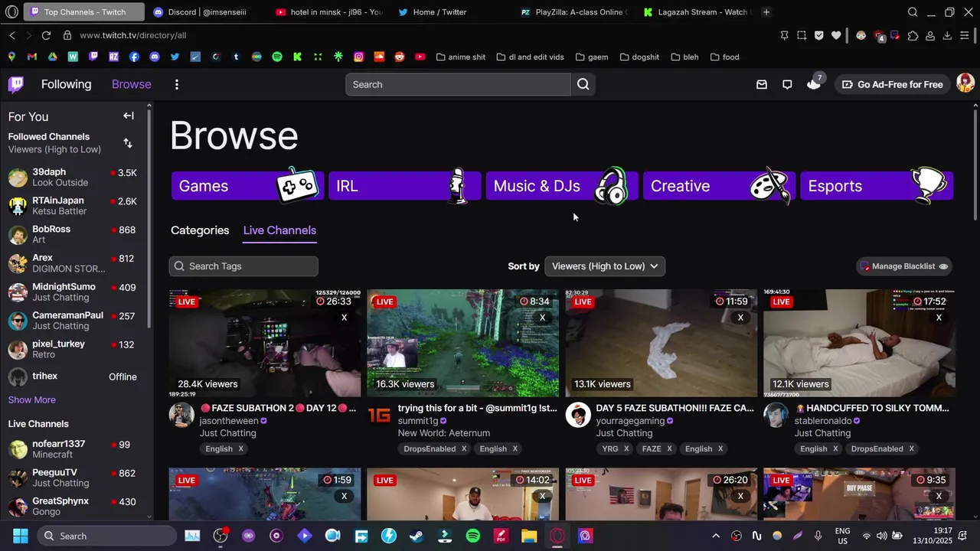Collapse the For You sidebar
Image resolution: width=980 pixels, height=551 pixels.
point(129,116)
